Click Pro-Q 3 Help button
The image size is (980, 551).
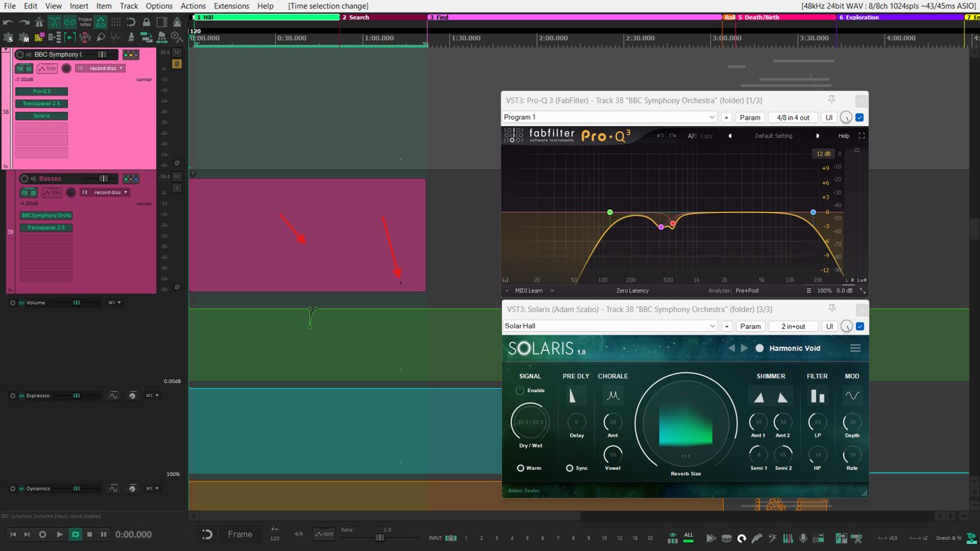[x=844, y=136]
